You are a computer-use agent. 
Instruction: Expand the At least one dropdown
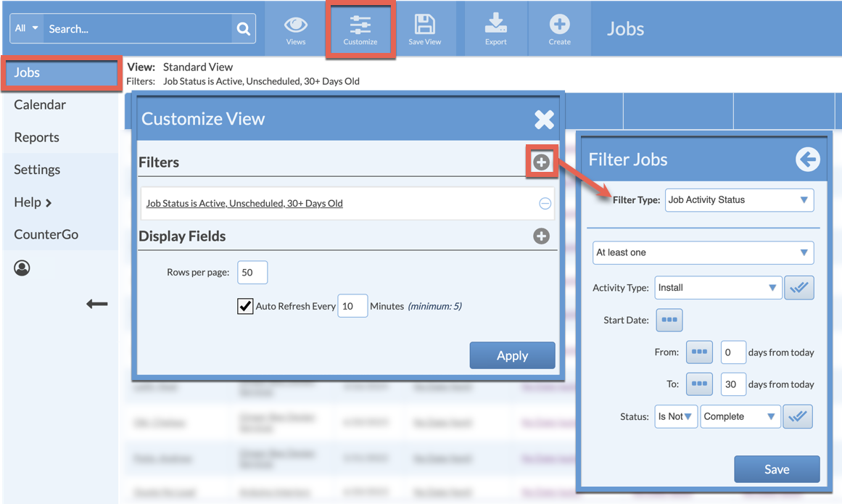[702, 252]
